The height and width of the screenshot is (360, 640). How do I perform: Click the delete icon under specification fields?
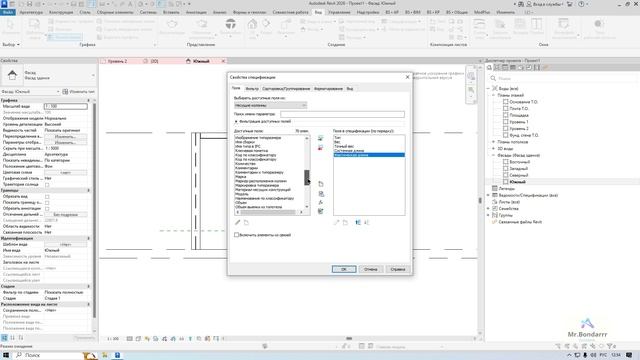[x=345, y=222]
